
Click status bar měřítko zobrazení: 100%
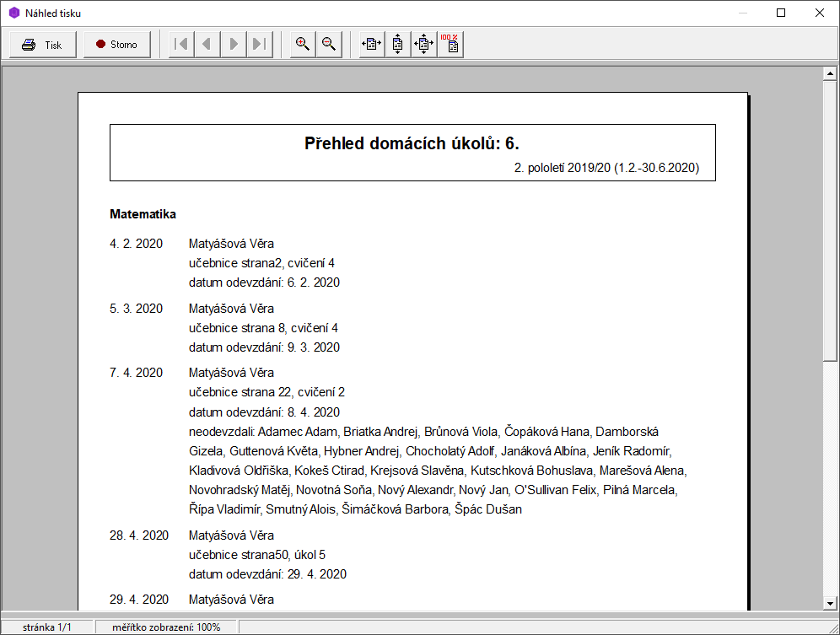(x=166, y=627)
